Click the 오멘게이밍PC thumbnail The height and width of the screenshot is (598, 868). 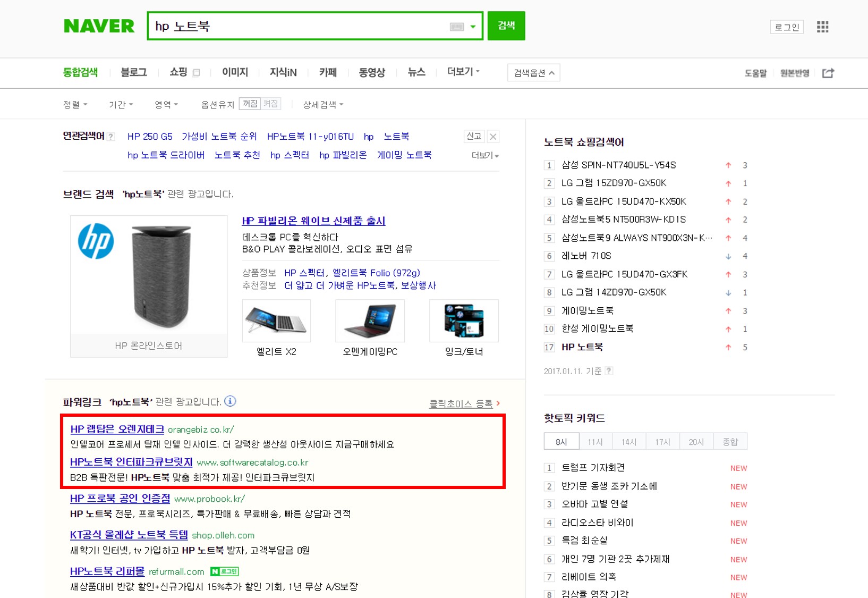click(370, 321)
